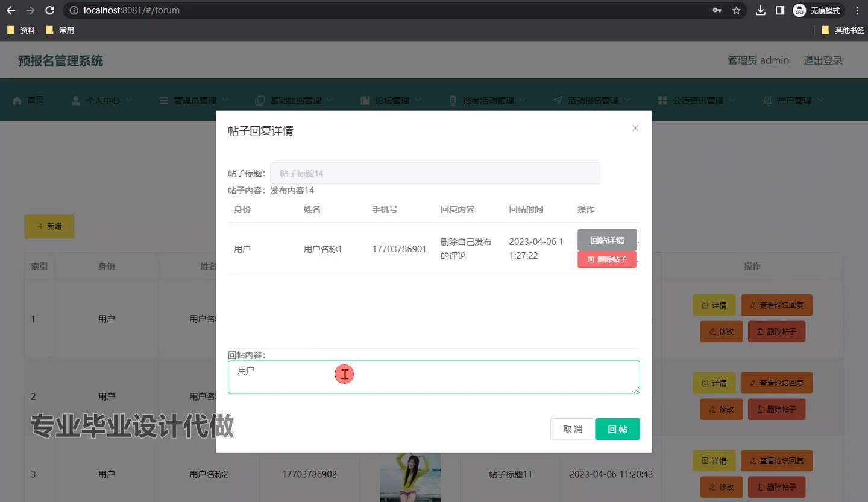The height and width of the screenshot is (502, 868).
Task: Expand 报考活动管理 dropdown chevron
Action: (522, 100)
